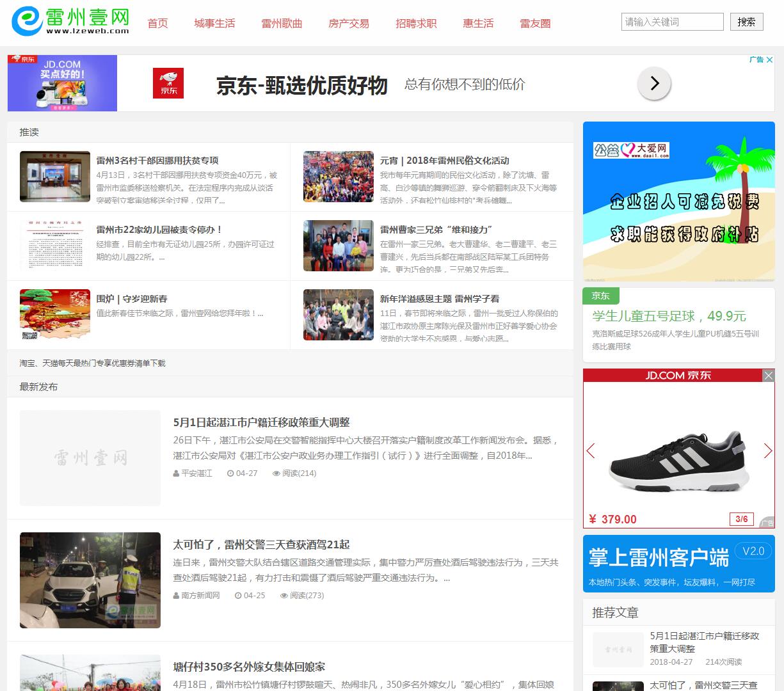
Task: Click the ¥ 379.00 price label
Action: click(612, 520)
